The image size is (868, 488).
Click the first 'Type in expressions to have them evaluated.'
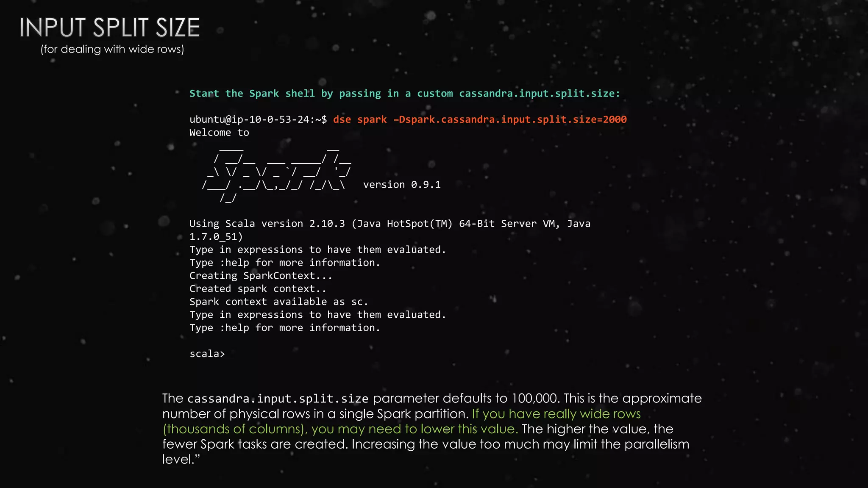click(x=317, y=250)
